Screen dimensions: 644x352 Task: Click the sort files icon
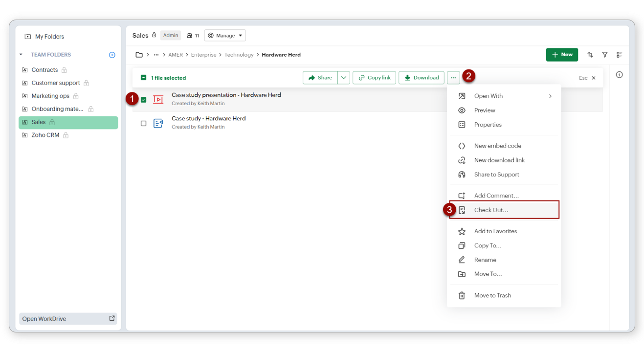pyautogui.click(x=590, y=55)
